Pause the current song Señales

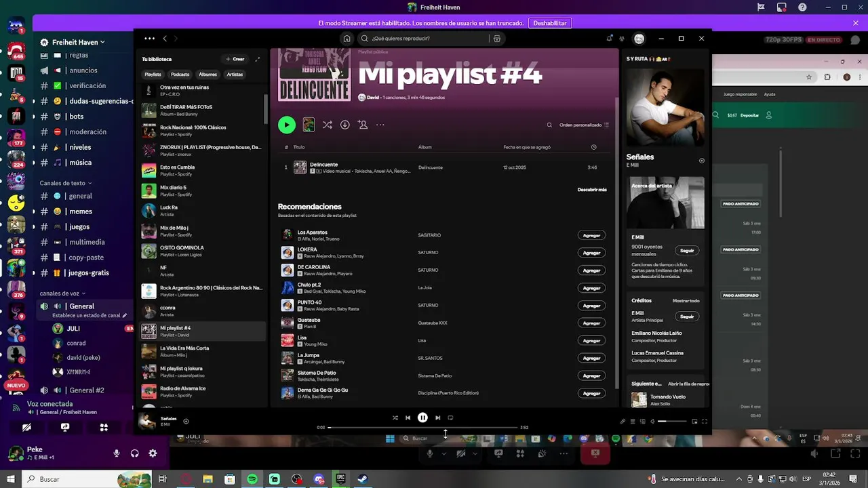(x=422, y=418)
